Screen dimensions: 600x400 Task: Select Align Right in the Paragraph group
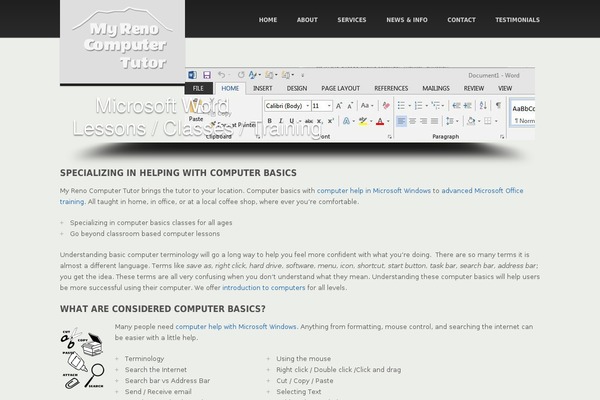[424, 121]
